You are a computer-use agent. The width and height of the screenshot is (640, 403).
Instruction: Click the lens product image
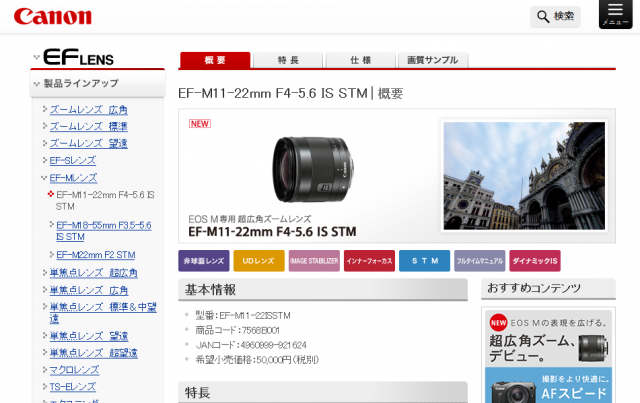click(313, 169)
